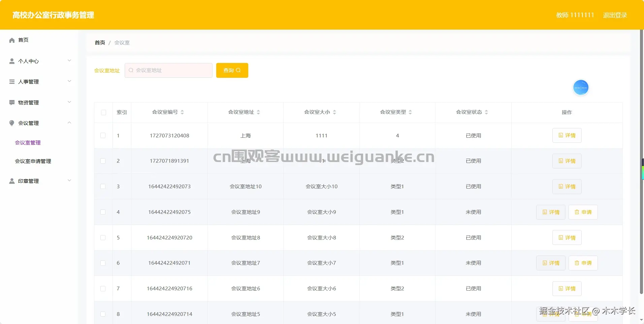Click 申请 for room 16442422492071
The image size is (644, 324).
583,263
